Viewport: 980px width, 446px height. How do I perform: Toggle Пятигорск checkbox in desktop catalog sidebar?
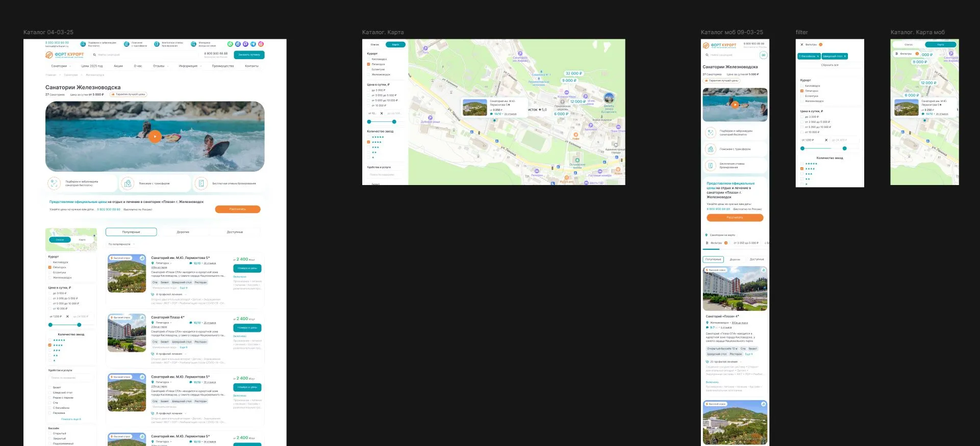pos(49,268)
